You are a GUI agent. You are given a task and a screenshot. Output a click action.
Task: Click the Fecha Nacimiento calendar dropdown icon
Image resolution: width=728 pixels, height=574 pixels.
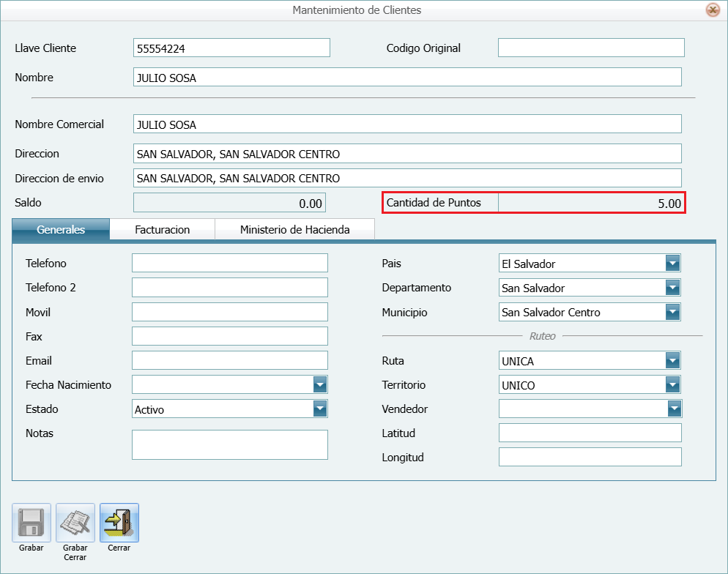click(x=320, y=384)
